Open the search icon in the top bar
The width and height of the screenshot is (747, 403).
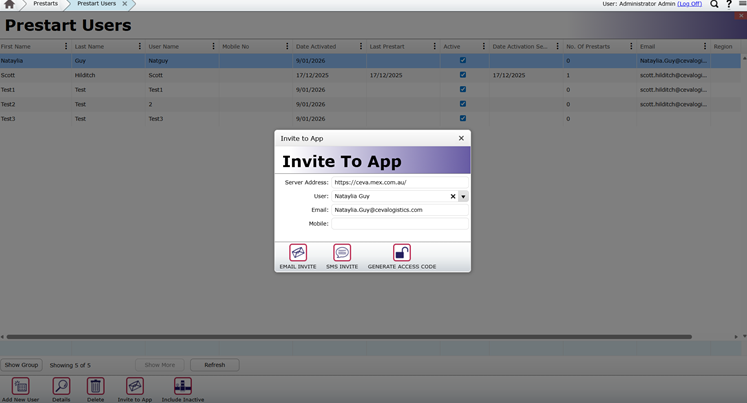714,4
